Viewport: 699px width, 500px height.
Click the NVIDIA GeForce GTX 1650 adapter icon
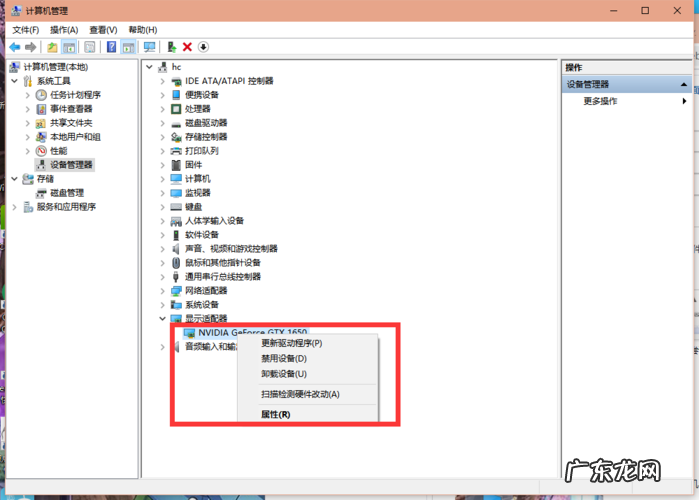(x=189, y=333)
